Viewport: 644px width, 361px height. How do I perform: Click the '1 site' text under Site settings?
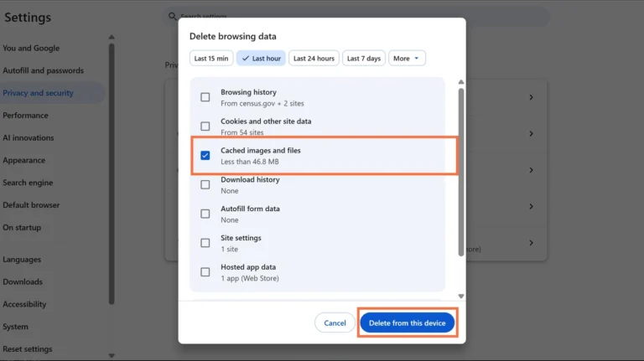[x=229, y=249]
